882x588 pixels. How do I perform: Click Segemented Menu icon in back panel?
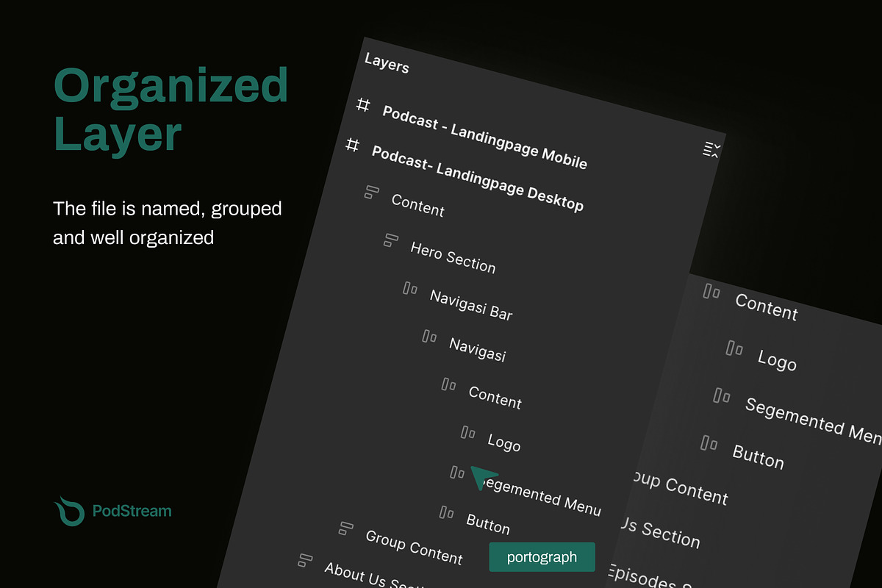pyautogui.click(x=722, y=396)
